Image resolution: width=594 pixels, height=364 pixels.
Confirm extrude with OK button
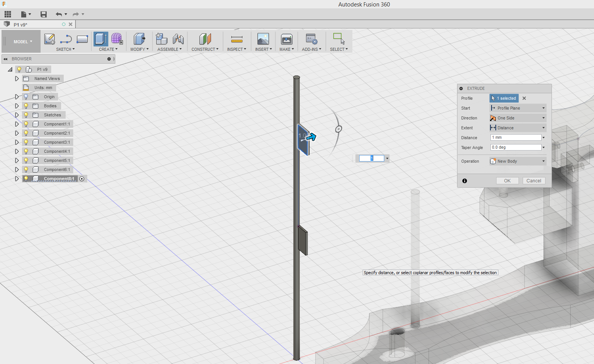(x=507, y=181)
